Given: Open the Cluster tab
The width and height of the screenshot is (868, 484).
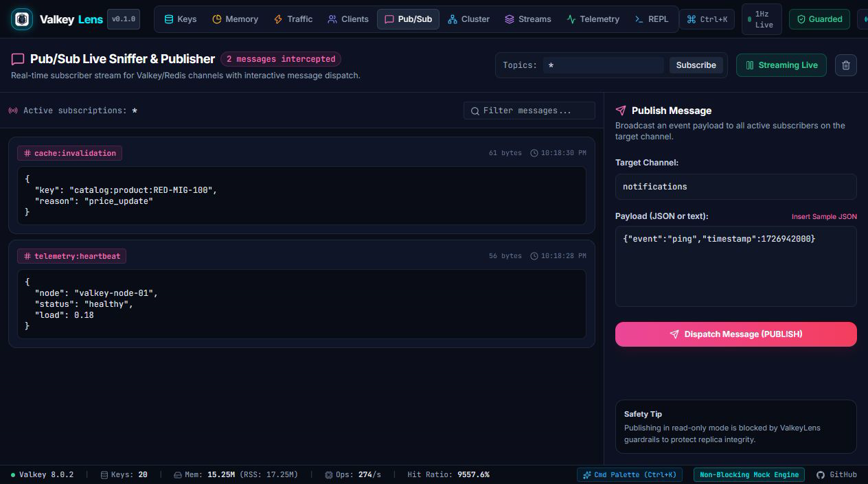Looking at the screenshot, I should point(469,19).
